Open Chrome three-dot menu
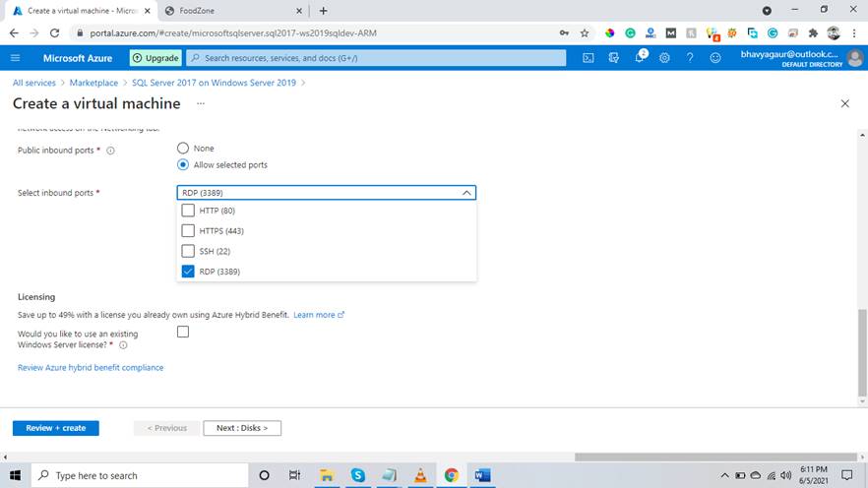 tap(854, 33)
